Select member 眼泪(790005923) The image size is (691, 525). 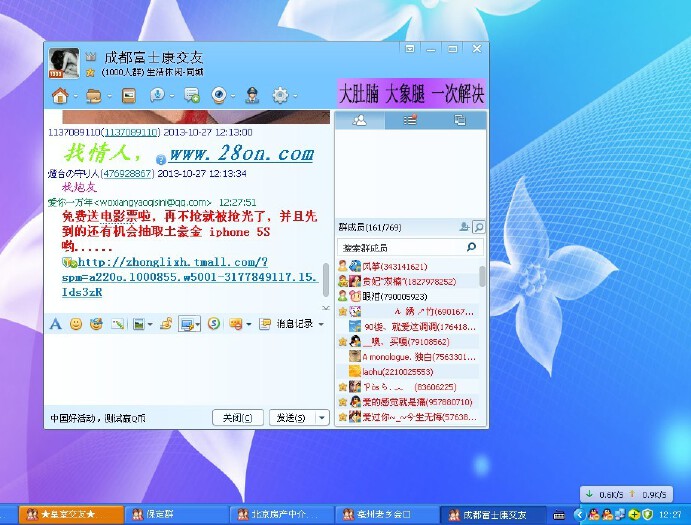[408, 296]
